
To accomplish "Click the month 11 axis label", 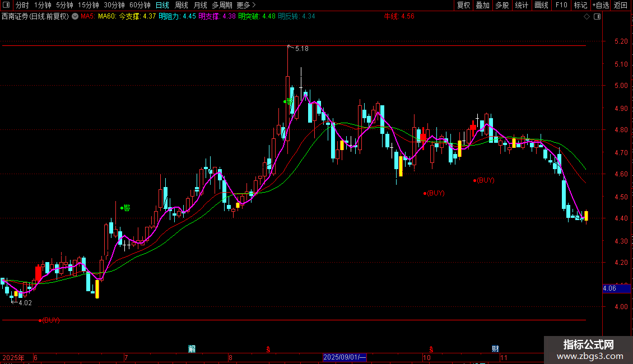I will coord(504,357).
